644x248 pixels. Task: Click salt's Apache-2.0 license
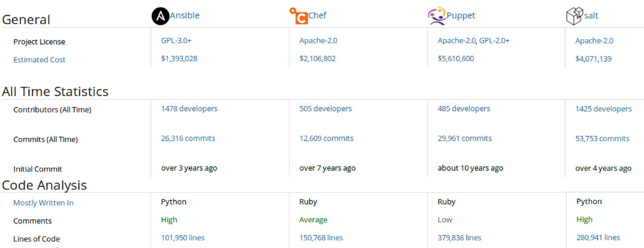point(594,41)
